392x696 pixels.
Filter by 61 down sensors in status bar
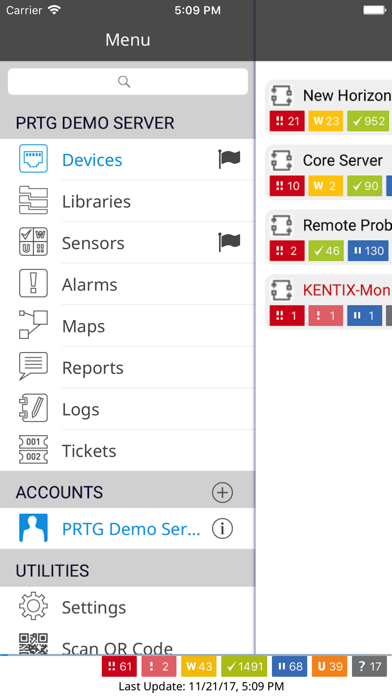coord(119,666)
